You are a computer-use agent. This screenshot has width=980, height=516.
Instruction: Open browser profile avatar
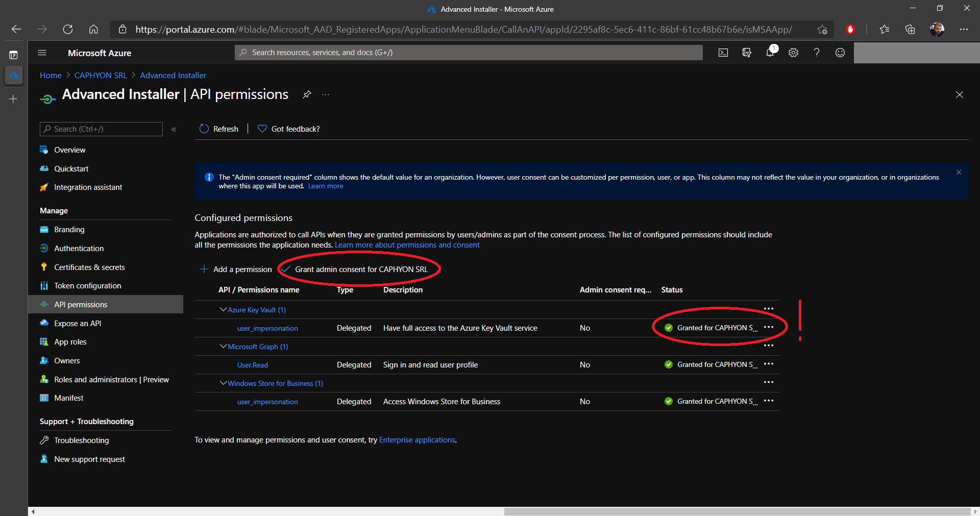click(x=937, y=29)
